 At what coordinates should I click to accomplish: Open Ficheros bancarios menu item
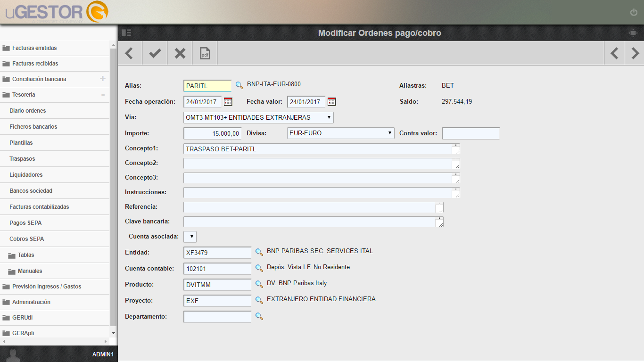pos(55,127)
